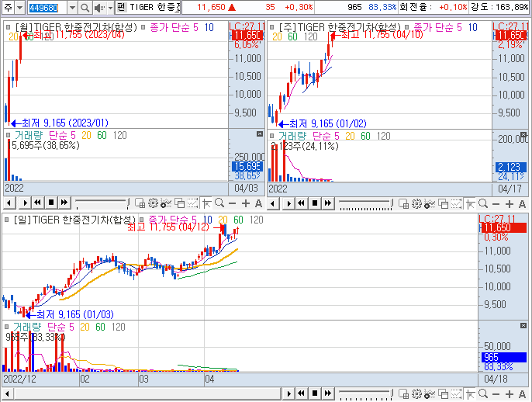Zoom in weekly chart with plus icon
This screenshot has height=402, width=532.
click(509, 203)
